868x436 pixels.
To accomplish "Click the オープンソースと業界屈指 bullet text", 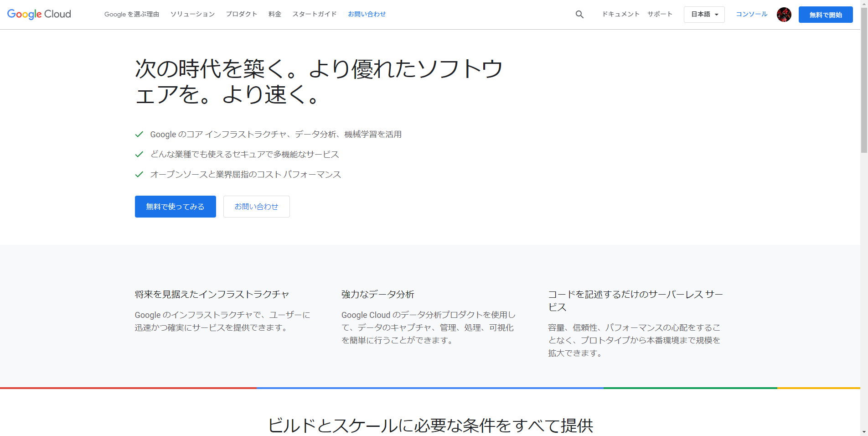I will pos(246,175).
